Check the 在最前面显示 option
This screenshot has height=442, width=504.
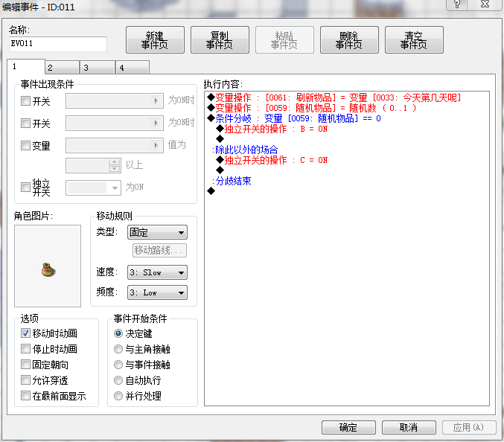[25, 396]
